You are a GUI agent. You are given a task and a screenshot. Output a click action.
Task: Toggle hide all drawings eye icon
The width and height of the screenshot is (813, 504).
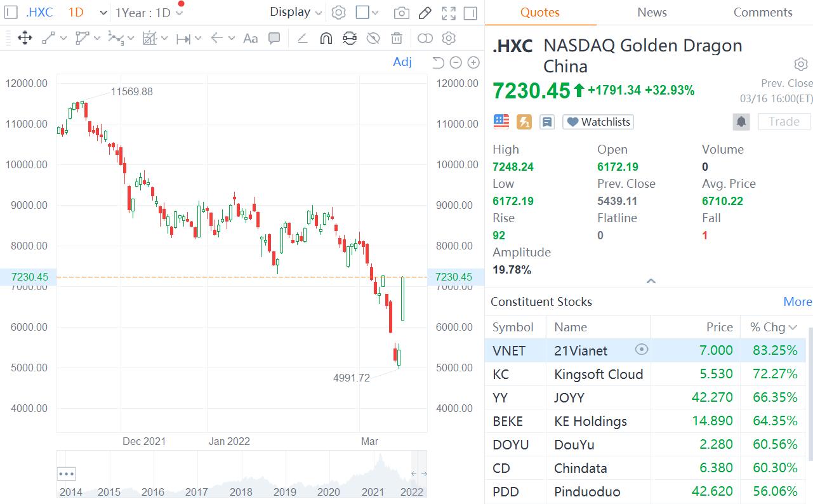373,38
